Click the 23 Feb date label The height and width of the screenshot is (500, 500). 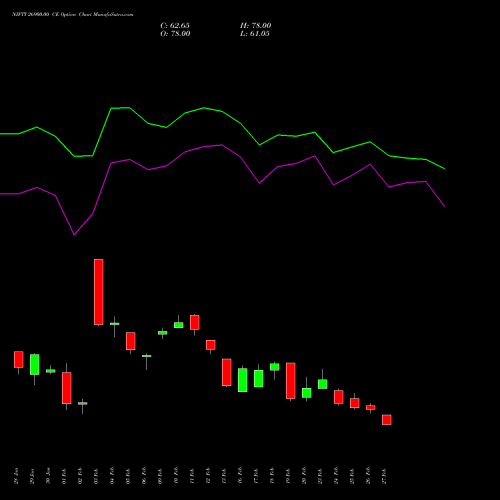point(320,476)
